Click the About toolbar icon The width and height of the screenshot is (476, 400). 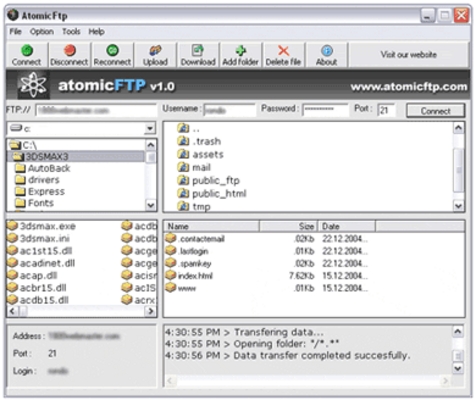(x=327, y=50)
